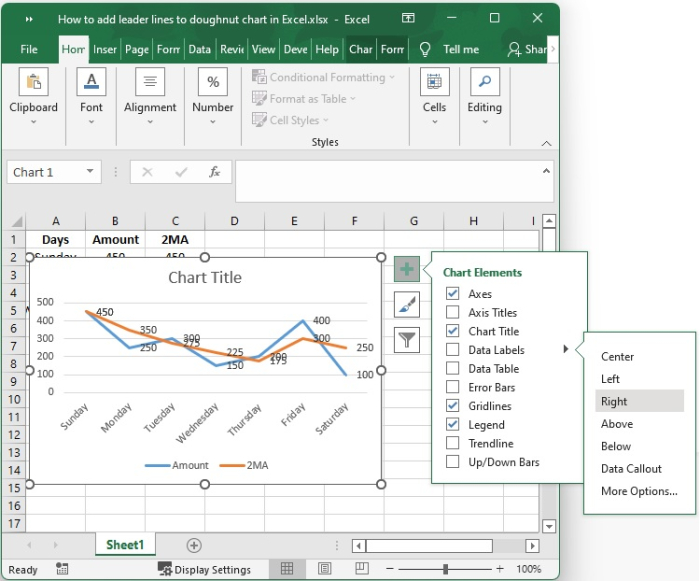Switch to Page Break Preview icon
700x581 pixels.
tap(362, 568)
